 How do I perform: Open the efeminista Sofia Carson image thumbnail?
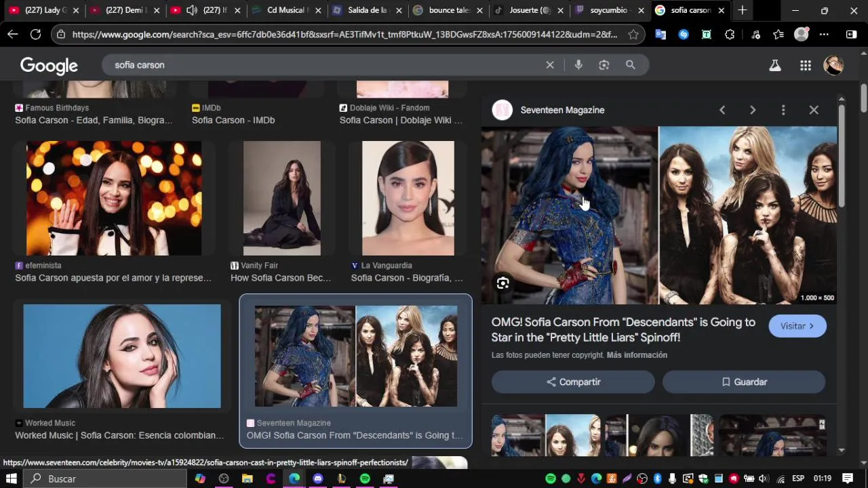tap(114, 198)
